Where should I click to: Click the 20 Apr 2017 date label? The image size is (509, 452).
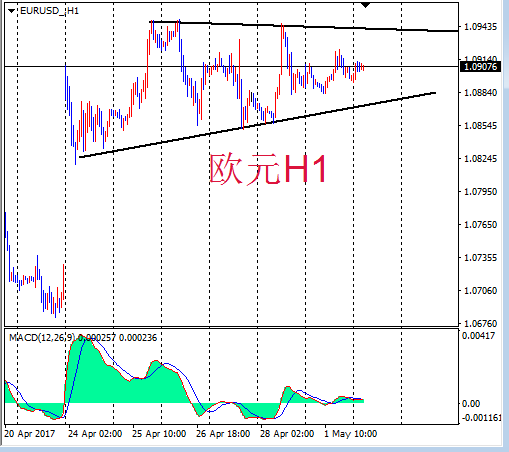[30, 434]
